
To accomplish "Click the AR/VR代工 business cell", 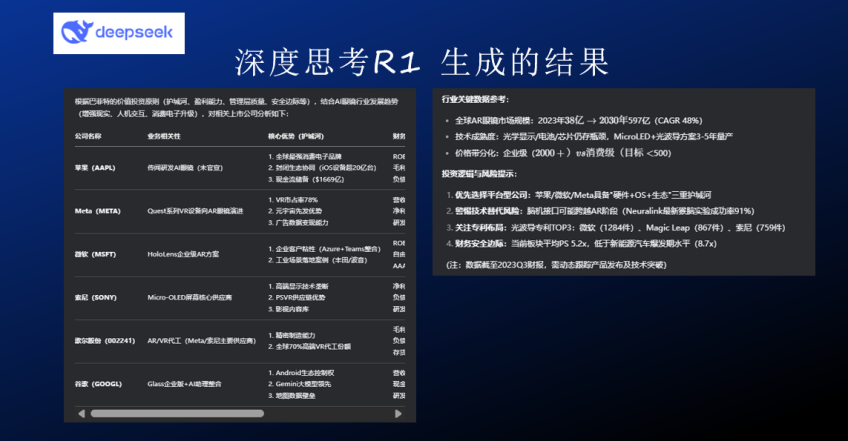I will tap(202, 341).
